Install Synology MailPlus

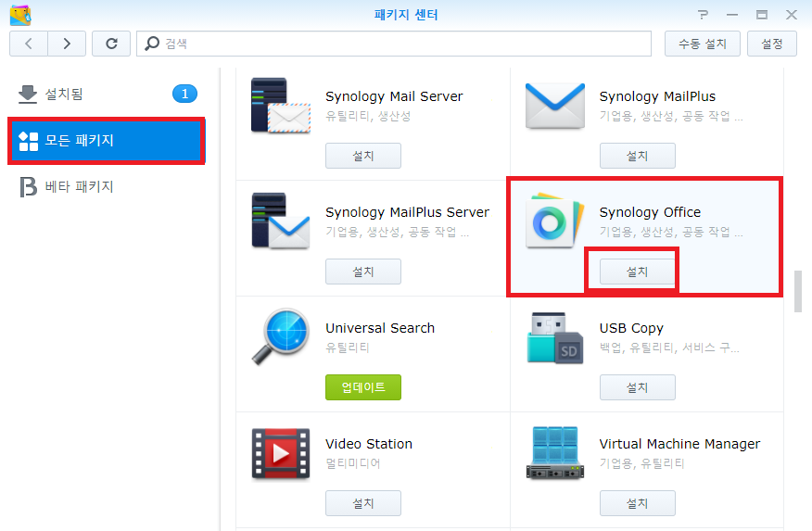click(637, 156)
